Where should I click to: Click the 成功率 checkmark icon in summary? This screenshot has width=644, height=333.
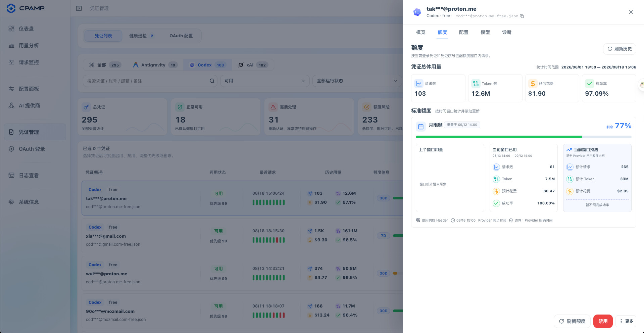click(590, 84)
